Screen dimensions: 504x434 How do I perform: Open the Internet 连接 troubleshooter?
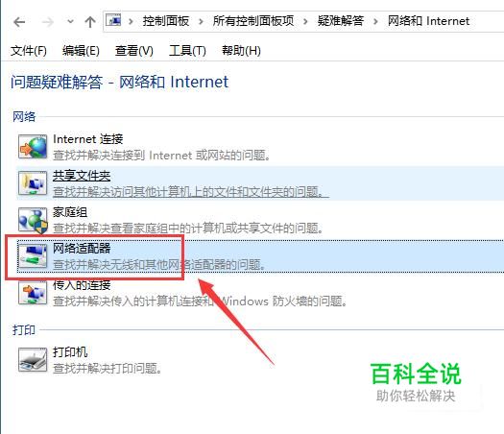88,139
